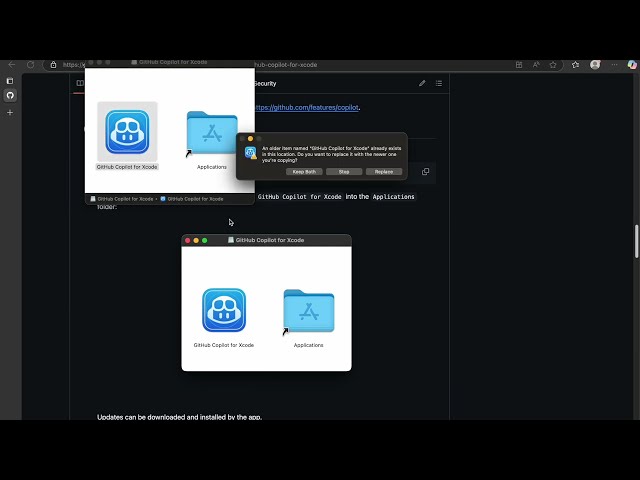Select the GitHub tab in vertical sidebar

(10, 96)
